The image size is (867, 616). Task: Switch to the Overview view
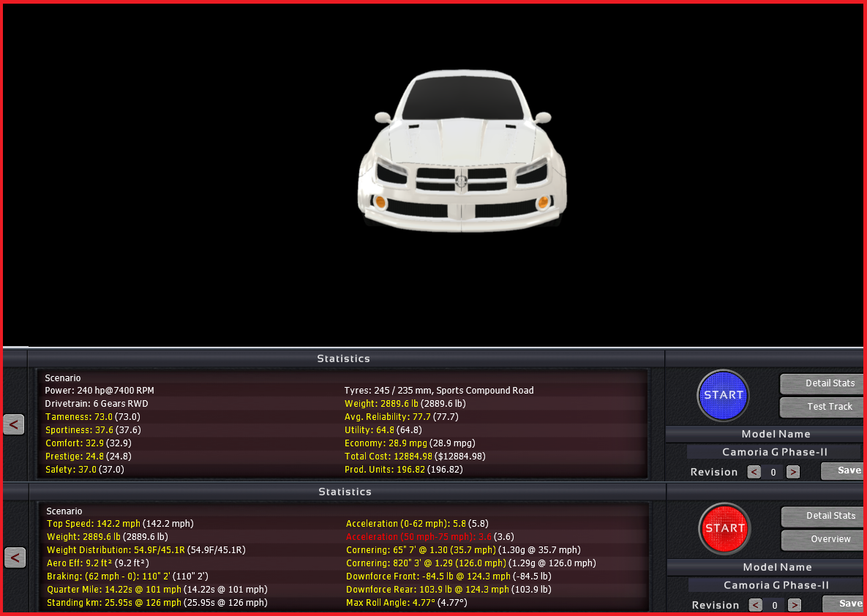tap(824, 539)
